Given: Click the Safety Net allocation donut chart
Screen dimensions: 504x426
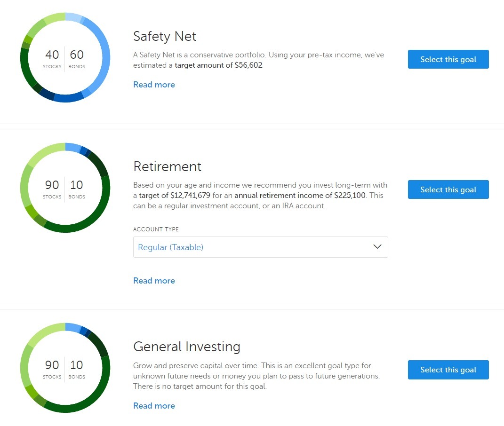Looking at the screenshot, I should 65,57.
